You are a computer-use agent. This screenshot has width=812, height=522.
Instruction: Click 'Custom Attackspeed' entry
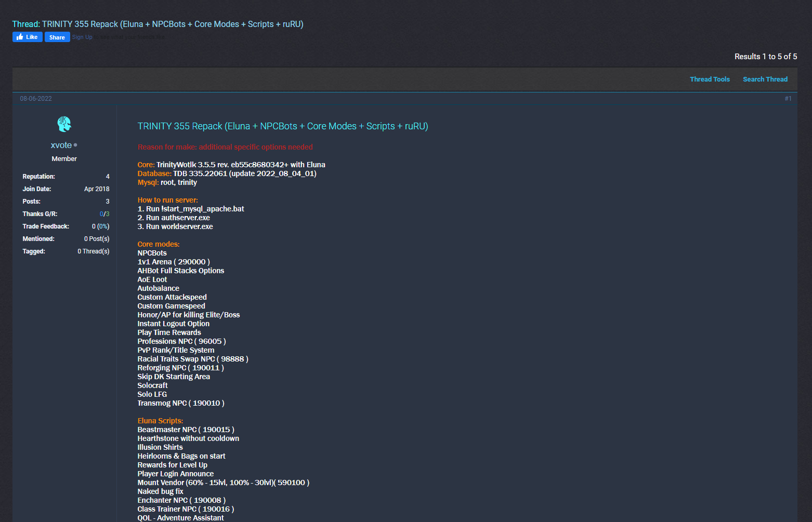pyautogui.click(x=172, y=297)
